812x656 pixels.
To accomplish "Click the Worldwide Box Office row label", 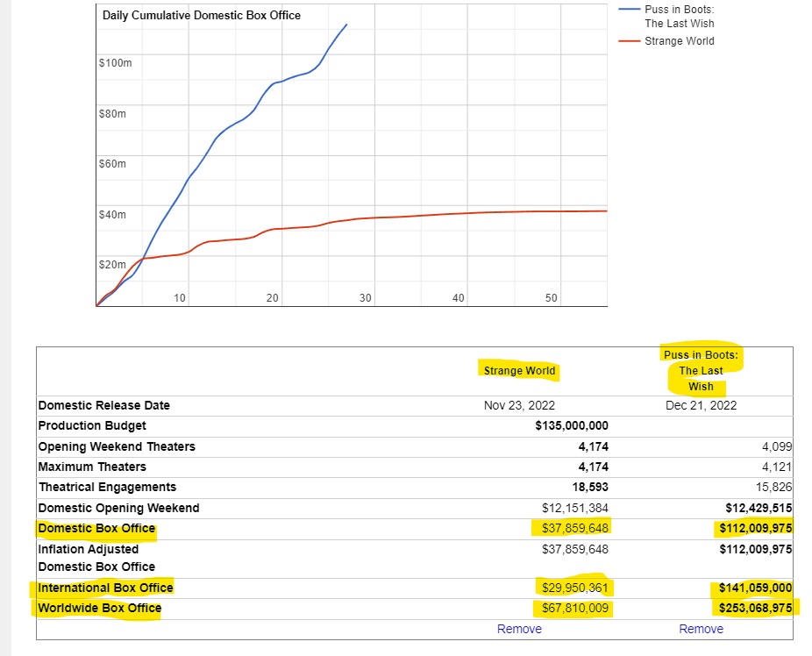I will [x=100, y=608].
